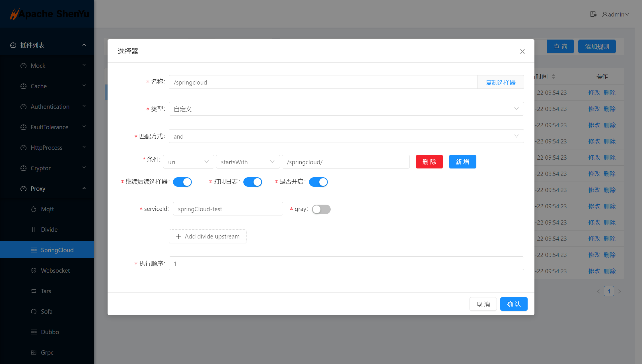Click the language switch icon beside admin
This screenshot has height=364, width=642.
(593, 14)
